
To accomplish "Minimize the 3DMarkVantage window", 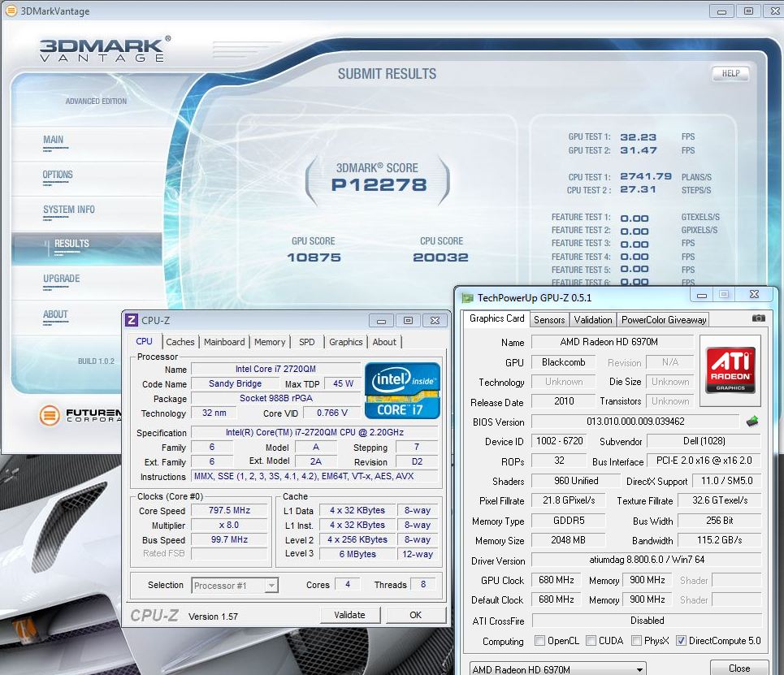I will [722, 11].
